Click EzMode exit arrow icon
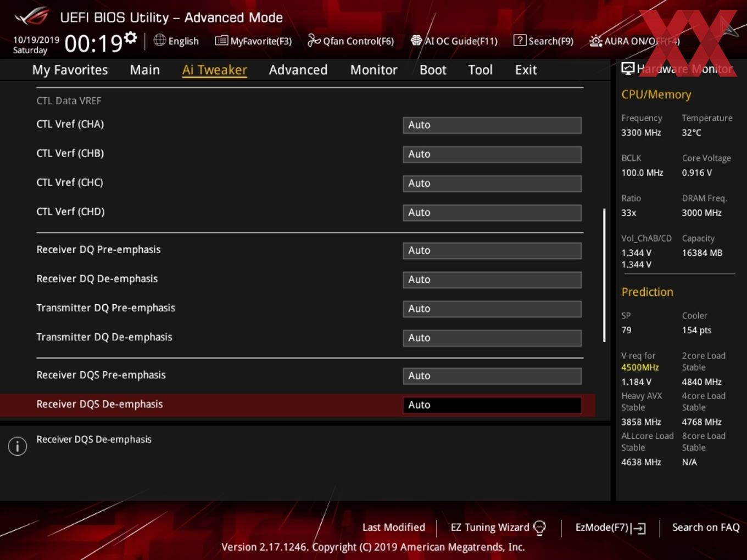This screenshot has width=747, height=560. pyautogui.click(x=638, y=528)
